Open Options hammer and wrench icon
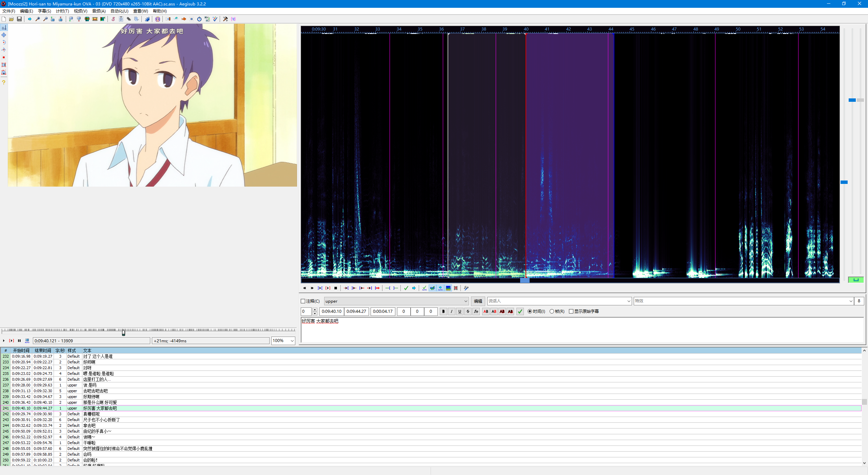 coord(225,19)
